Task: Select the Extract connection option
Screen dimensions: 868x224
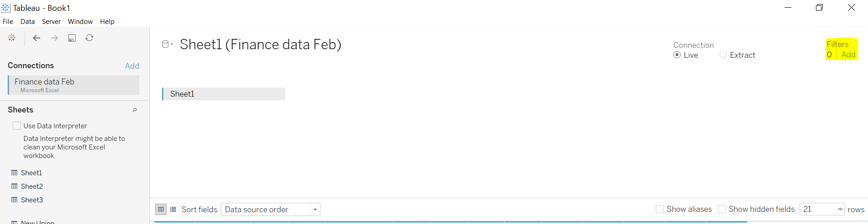Action: [723, 55]
